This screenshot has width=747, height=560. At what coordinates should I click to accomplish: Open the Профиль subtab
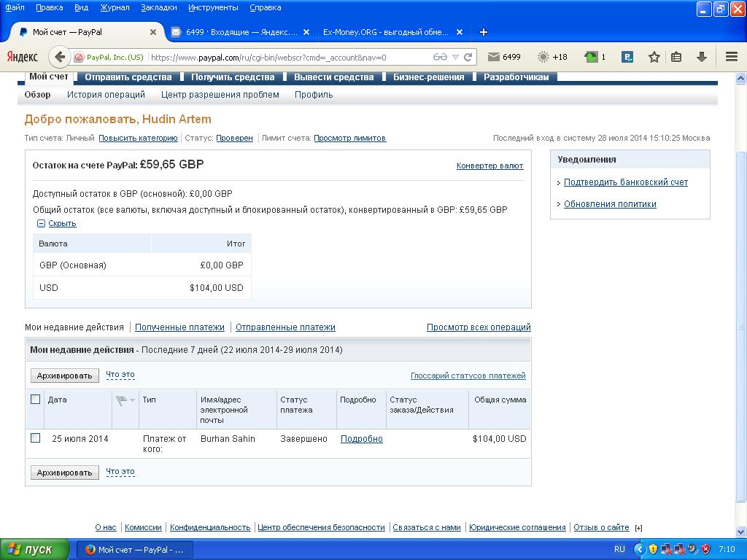(314, 94)
